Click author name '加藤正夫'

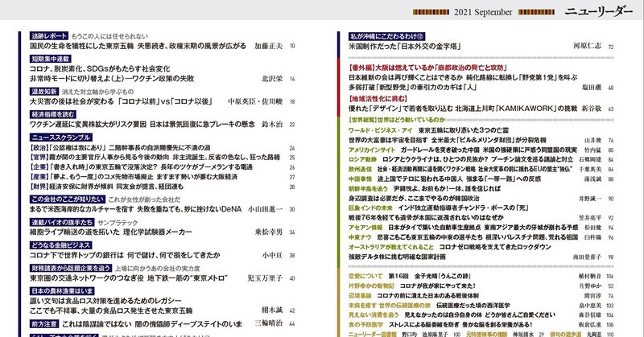click(x=269, y=46)
